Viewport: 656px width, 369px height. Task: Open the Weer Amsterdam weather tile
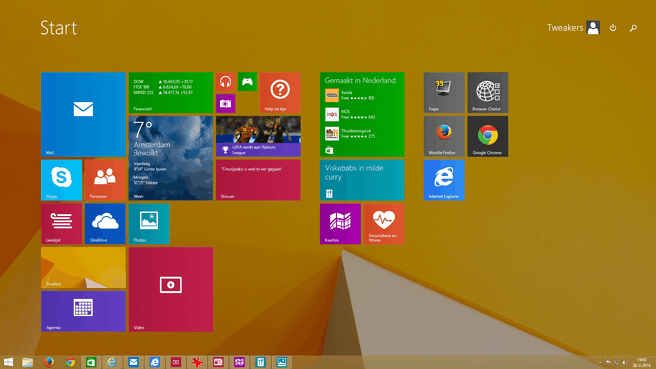[x=171, y=158]
